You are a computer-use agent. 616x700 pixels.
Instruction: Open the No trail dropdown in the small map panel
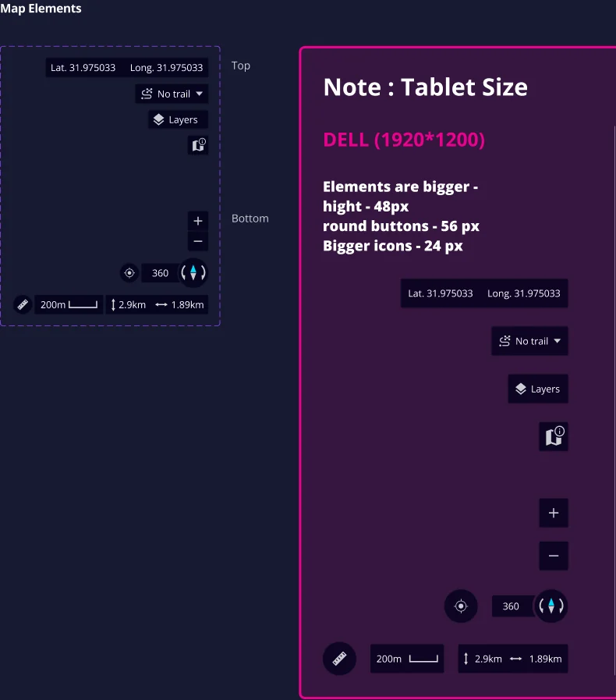(x=172, y=94)
